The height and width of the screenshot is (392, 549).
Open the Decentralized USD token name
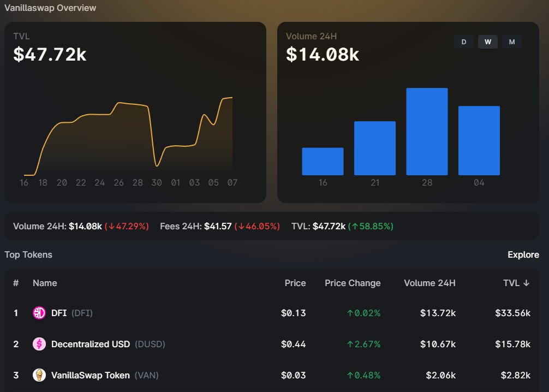coord(91,344)
